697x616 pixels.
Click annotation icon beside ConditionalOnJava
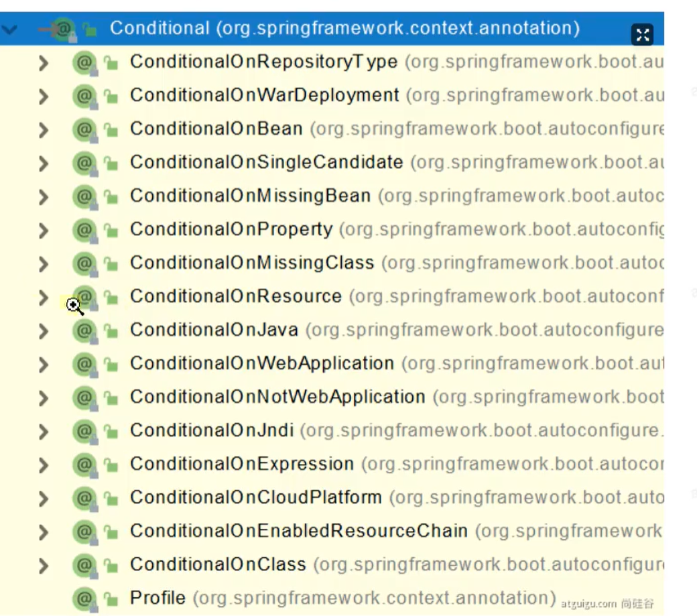pyautogui.click(x=85, y=331)
